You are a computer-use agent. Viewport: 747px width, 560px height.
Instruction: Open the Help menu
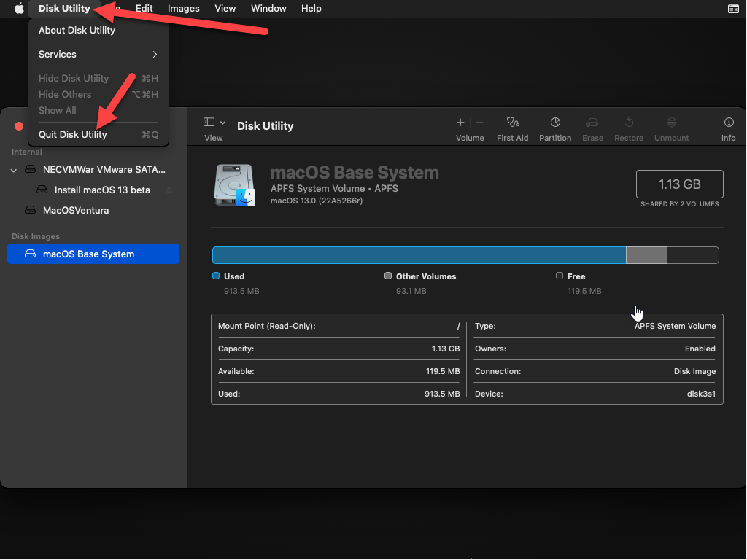[x=311, y=9]
